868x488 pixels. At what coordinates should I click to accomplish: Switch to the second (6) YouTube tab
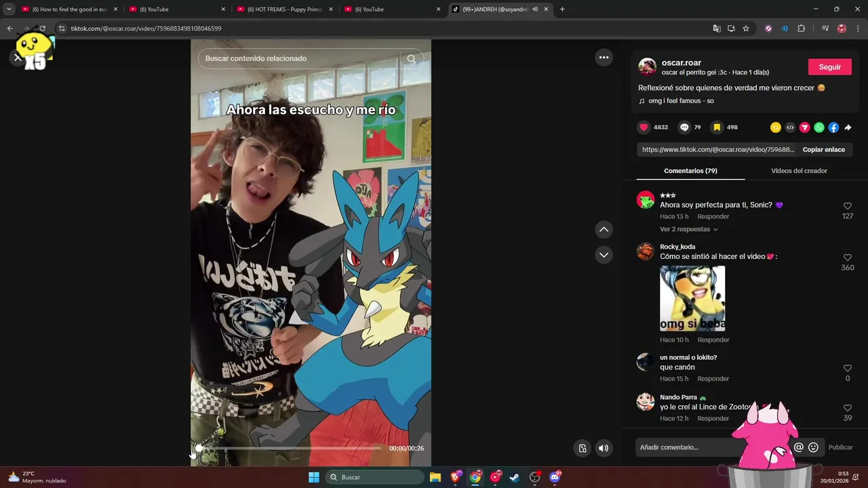point(393,9)
